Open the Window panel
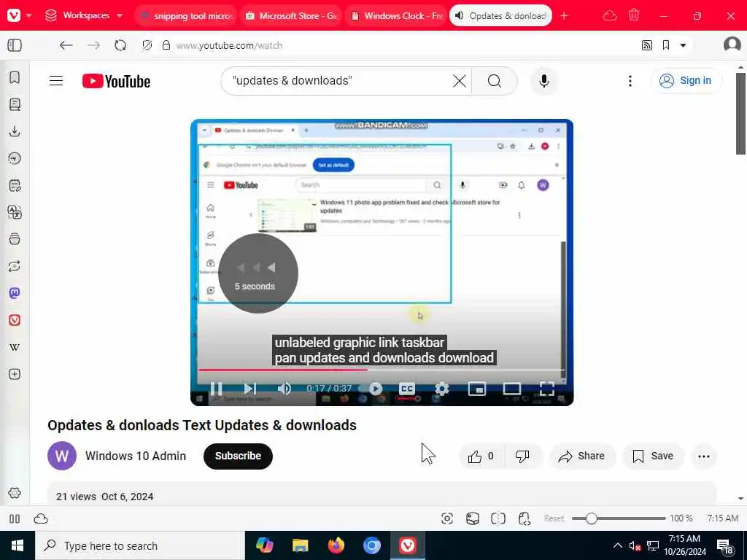Viewport: 747px width, 560px height. pos(15,239)
